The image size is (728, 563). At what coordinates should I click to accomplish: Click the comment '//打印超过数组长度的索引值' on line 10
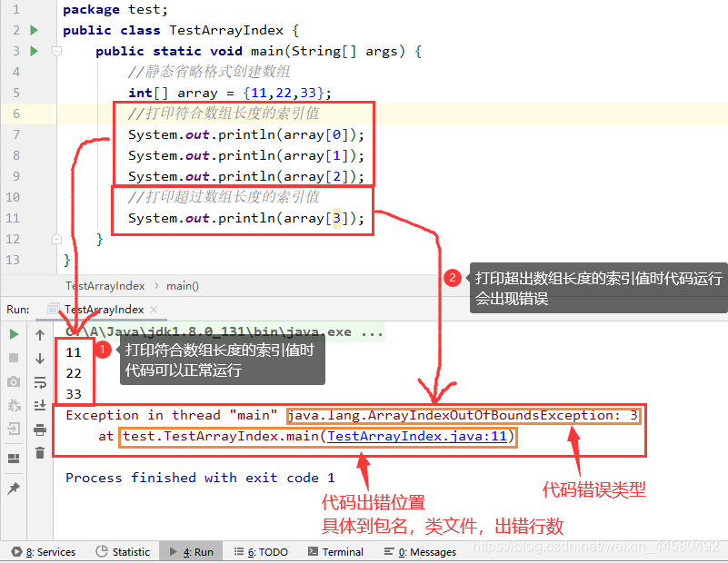[x=224, y=197]
